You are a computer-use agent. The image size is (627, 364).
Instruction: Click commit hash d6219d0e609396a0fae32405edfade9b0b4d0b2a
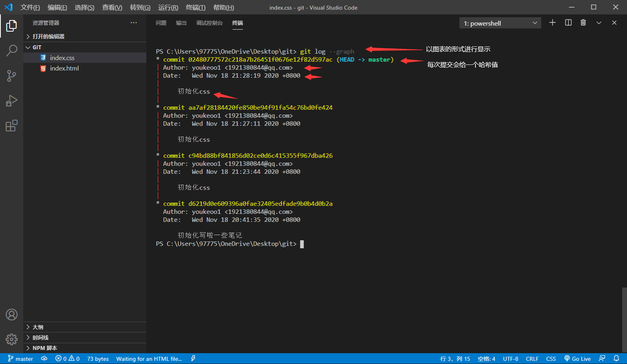[x=261, y=204]
